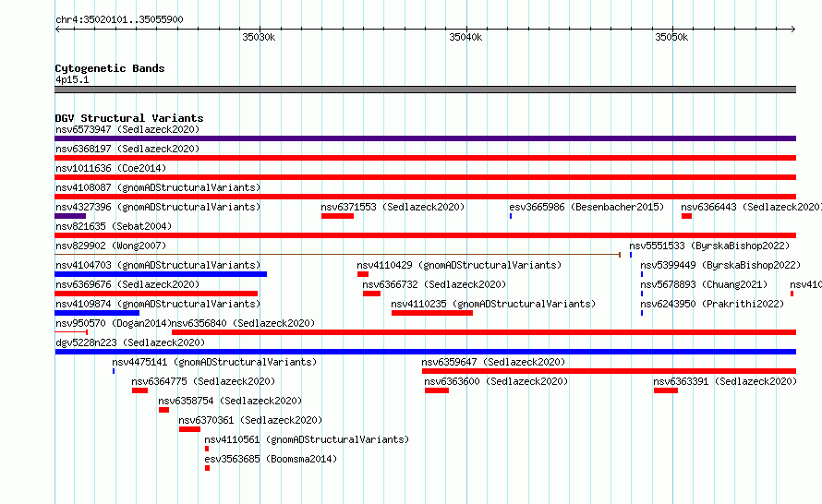Click the small red nsv6366443 bar
This screenshot has height=504, width=822.
pos(687,216)
